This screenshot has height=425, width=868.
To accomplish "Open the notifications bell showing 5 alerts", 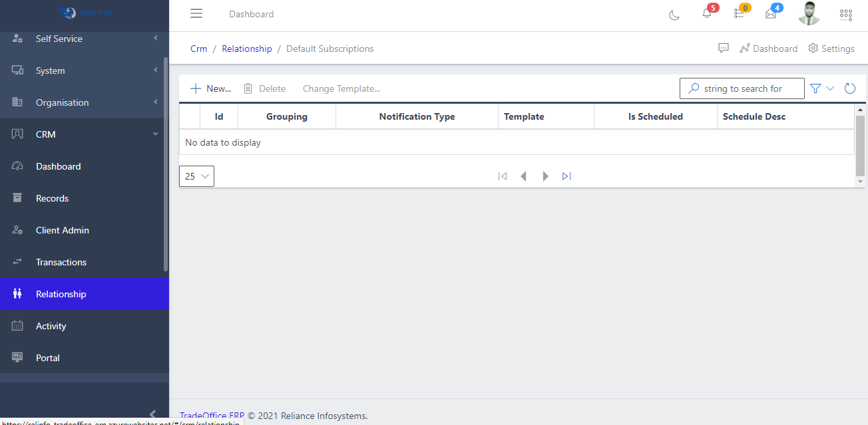I will 707,14.
